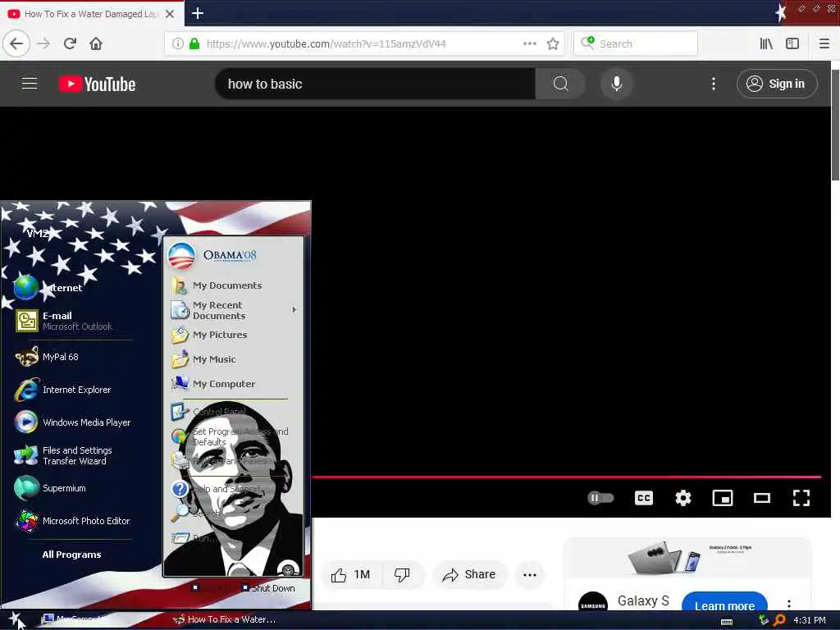This screenshot has width=840, height=630.
Task: Click the Shut Down button
Action: [x=268, y=587]
